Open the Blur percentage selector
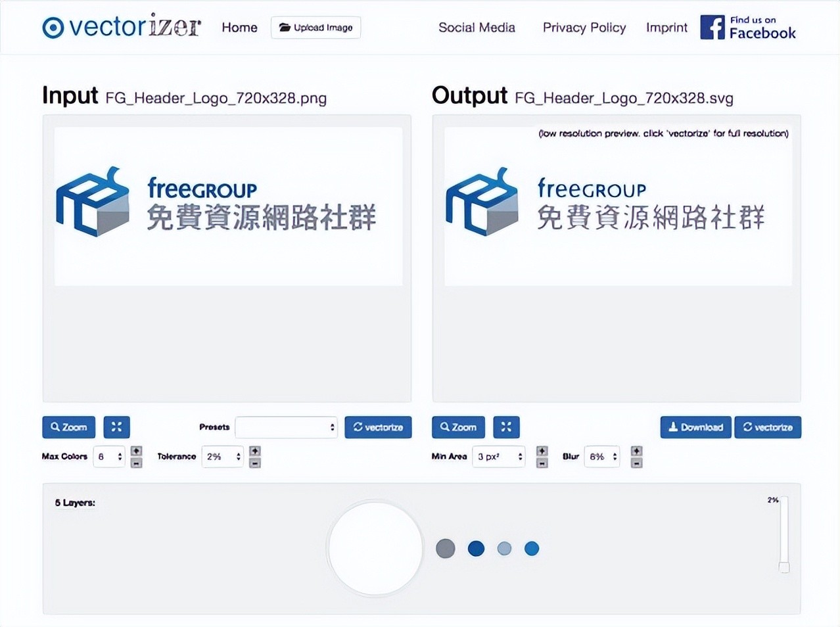Image resolution: width=840 pixels, height=627 pixels. 601,457
